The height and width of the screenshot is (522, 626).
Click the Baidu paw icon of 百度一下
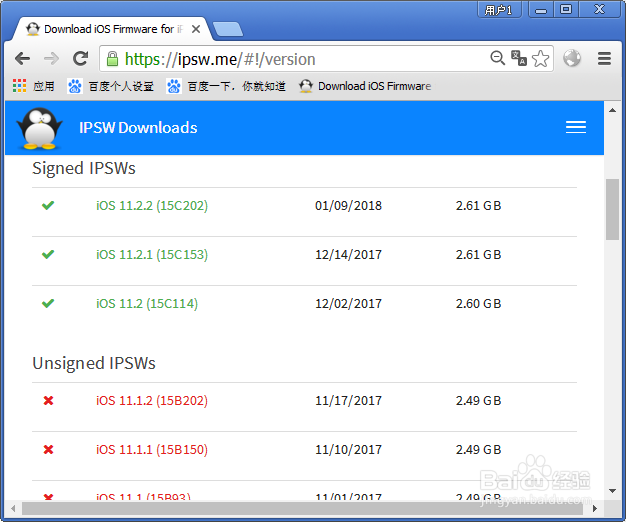174,86
